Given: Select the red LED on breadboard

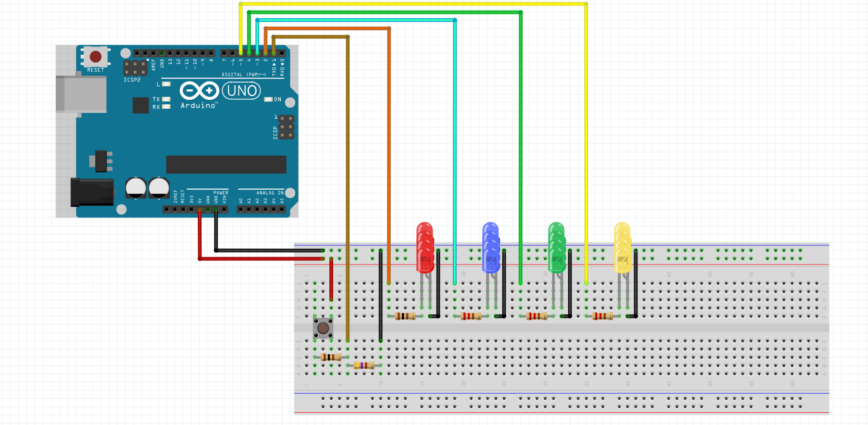Looking at the screenshot, I should (425, 247).
